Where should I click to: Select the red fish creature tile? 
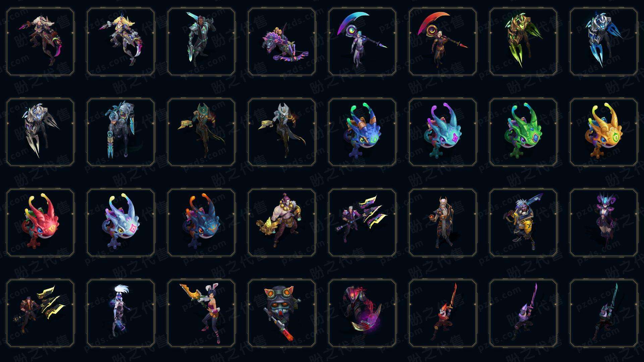tap(40, 223)
